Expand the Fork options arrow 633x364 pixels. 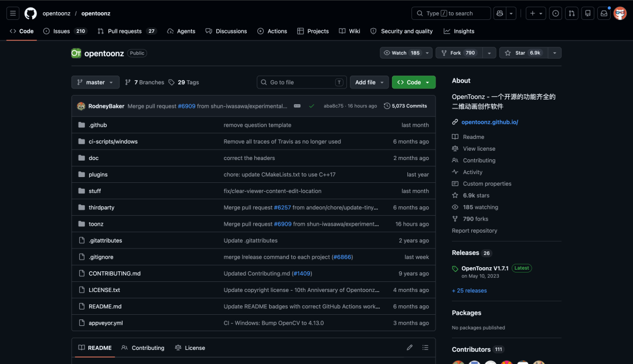click(489, 53)
